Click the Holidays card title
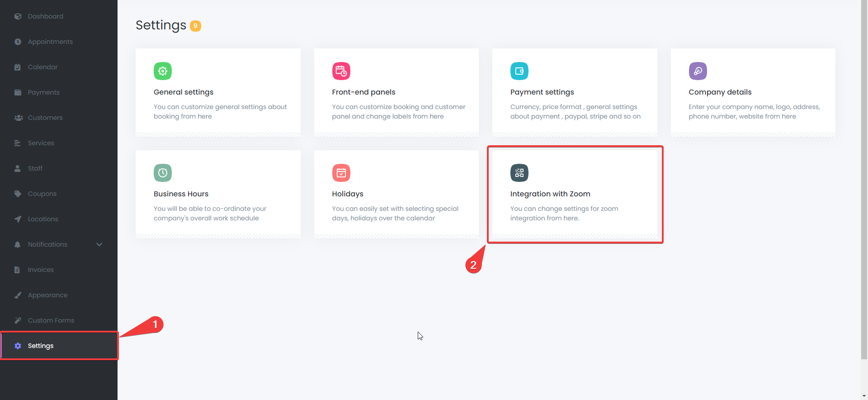 point(347,194)
